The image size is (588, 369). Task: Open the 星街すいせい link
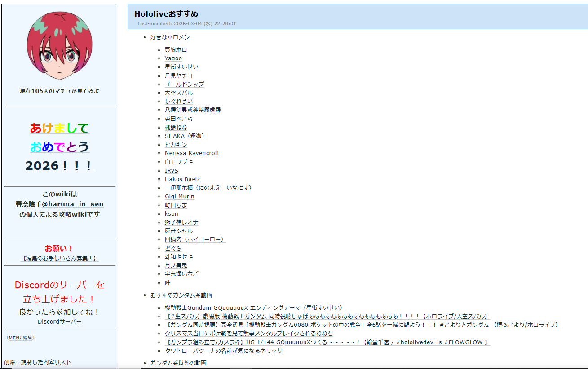(x=181, y=67)
